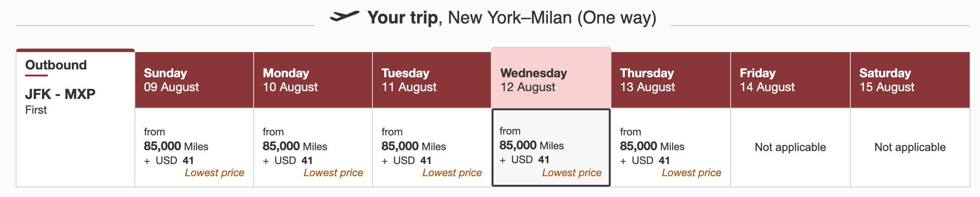Click the airplane icon beside Your trip

344,16
